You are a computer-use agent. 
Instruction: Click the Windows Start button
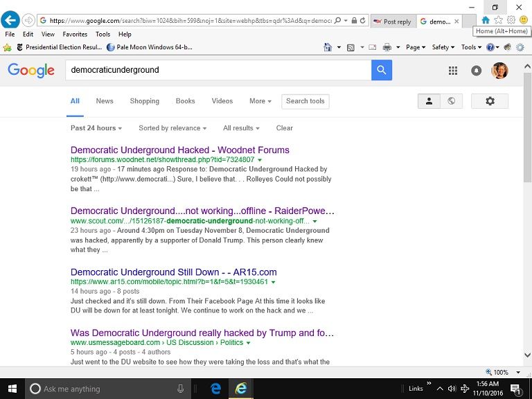pos(12,389)
